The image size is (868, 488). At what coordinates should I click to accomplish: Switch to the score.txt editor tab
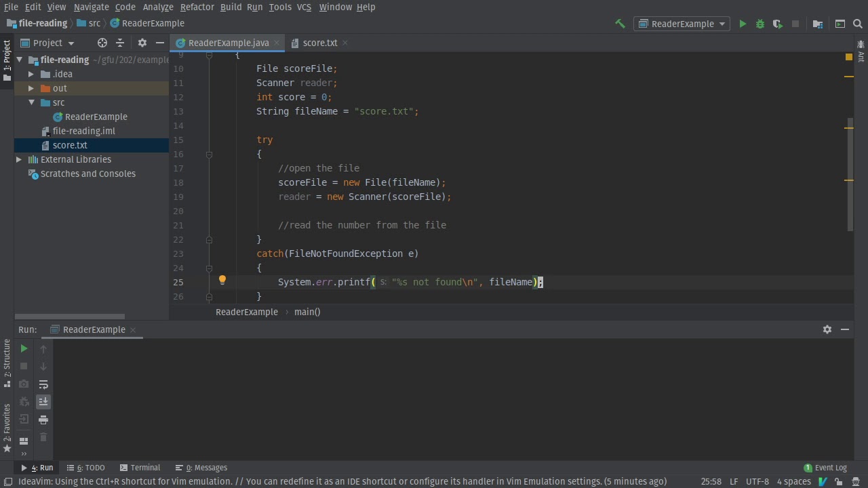pyautogui.click(x=319, y=43)
